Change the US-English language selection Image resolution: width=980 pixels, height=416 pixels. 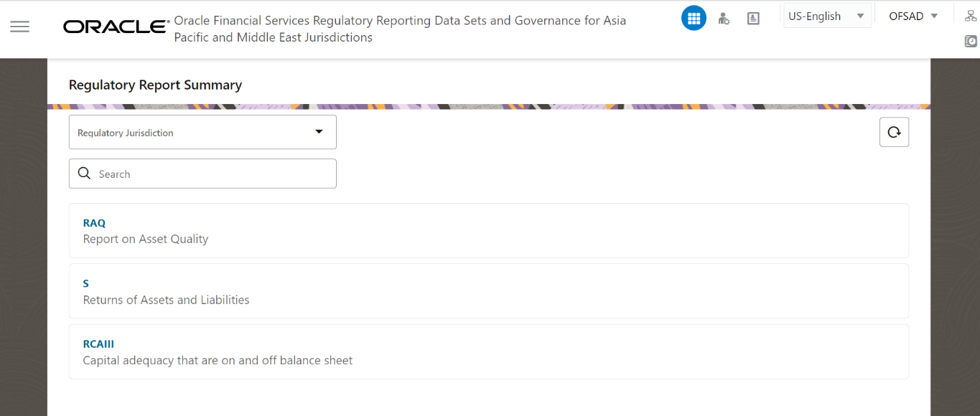point(826,14)
